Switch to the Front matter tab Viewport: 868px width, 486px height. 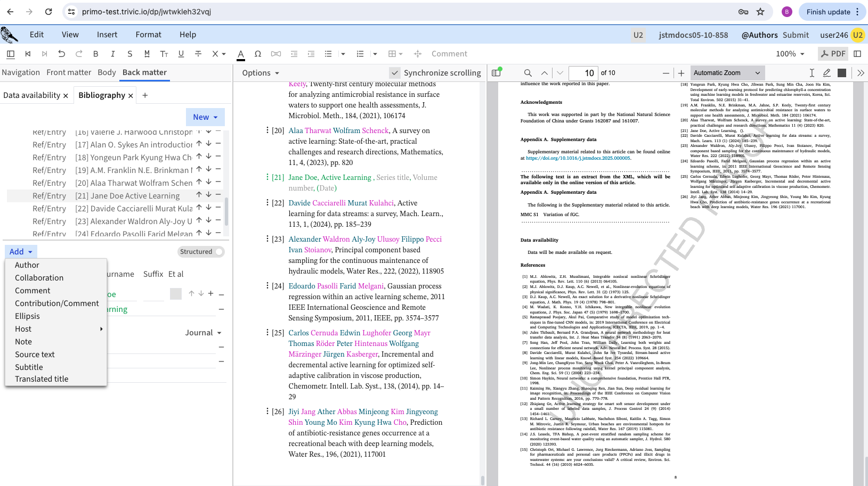pos(69,72)
